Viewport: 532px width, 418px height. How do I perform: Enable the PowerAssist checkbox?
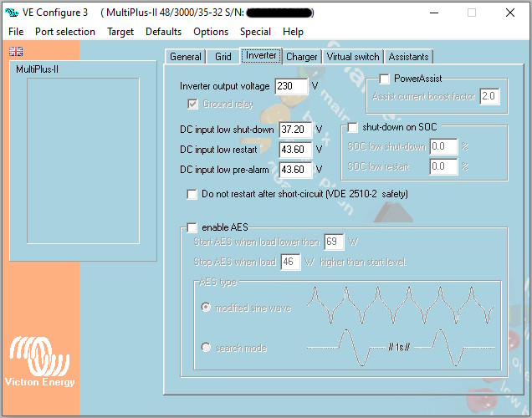[385, 79]
